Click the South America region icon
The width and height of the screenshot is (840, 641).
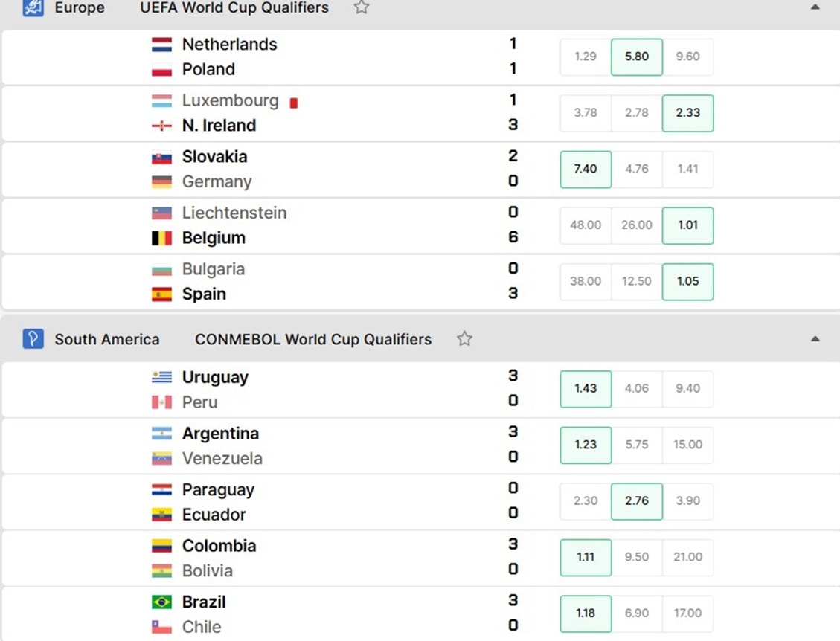(33, 339)
